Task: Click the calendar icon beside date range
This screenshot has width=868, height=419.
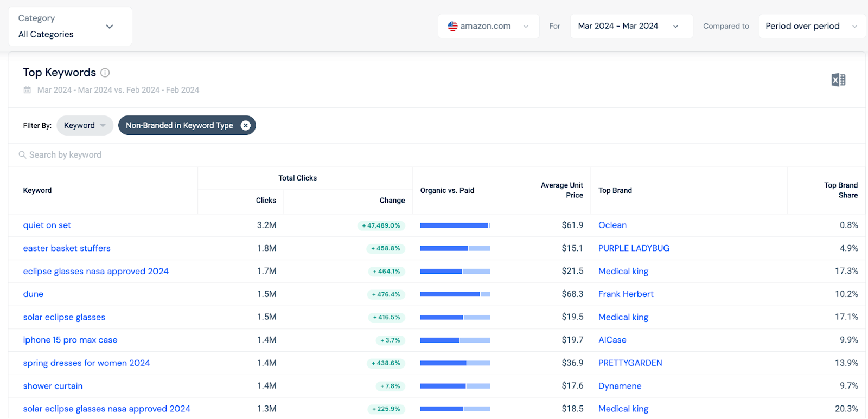Action: (27, 90)
